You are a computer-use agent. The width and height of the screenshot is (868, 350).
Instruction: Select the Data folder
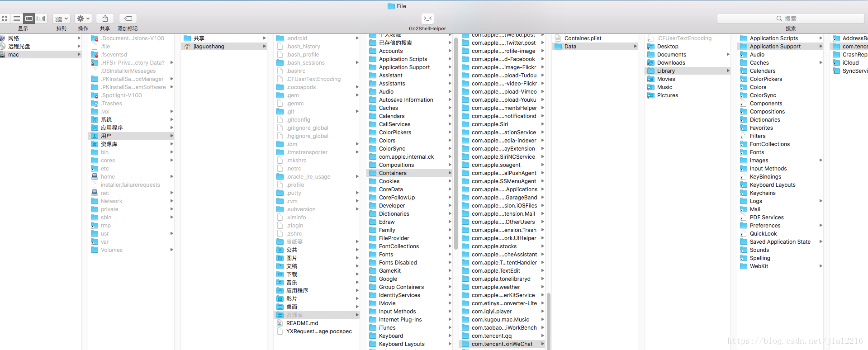click(x=595, y=47)
